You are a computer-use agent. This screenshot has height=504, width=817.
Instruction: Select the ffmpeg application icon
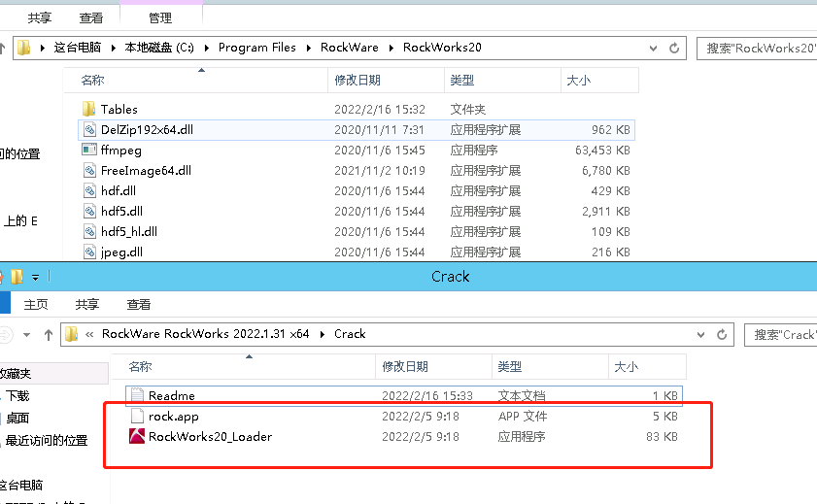pyautogui.click(x=89, y=150)
